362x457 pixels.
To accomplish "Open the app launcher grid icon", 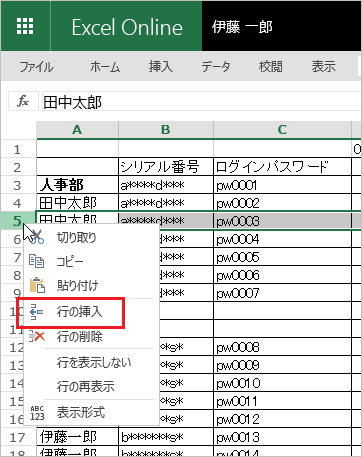I will pyautogui.click(x=25, y=26).
